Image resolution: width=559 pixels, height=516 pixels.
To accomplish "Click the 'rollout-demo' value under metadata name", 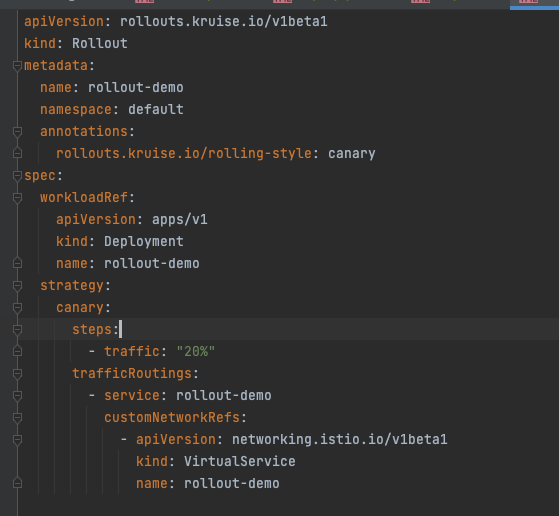I will pyautogui.click(x=136, y=88).
